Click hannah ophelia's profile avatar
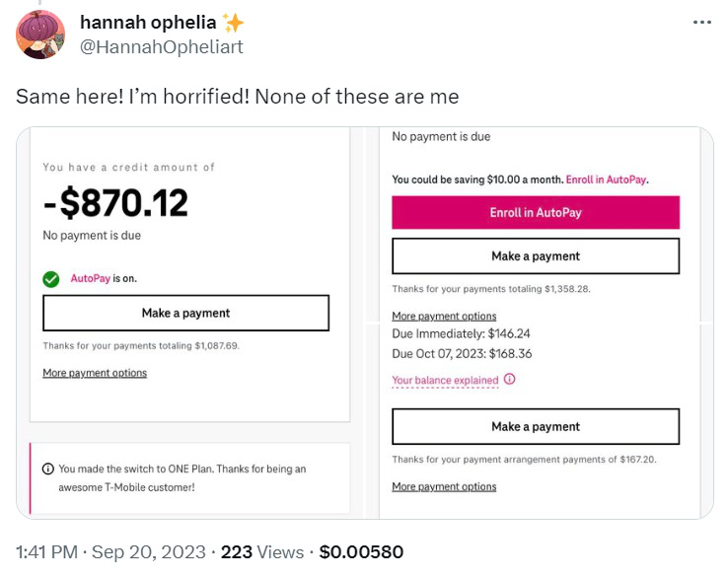The height and width of the screenshot is (578, 728). click(40, 35)
